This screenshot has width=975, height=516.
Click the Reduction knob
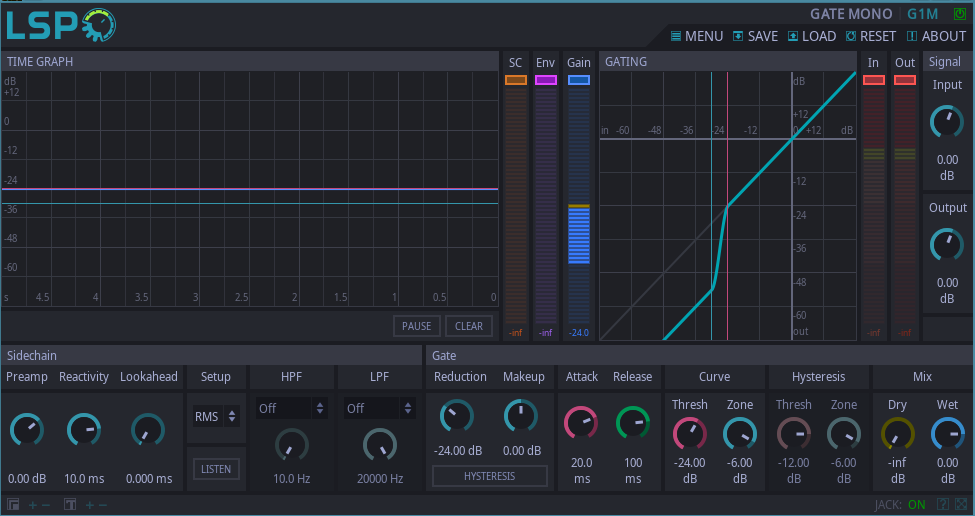point(457,416)
